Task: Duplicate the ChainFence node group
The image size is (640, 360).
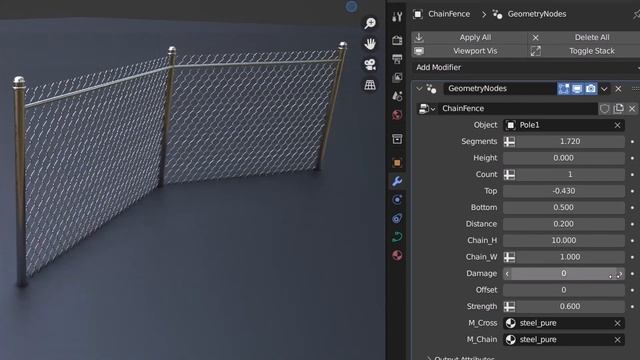Action: click(x=618, y=109)
